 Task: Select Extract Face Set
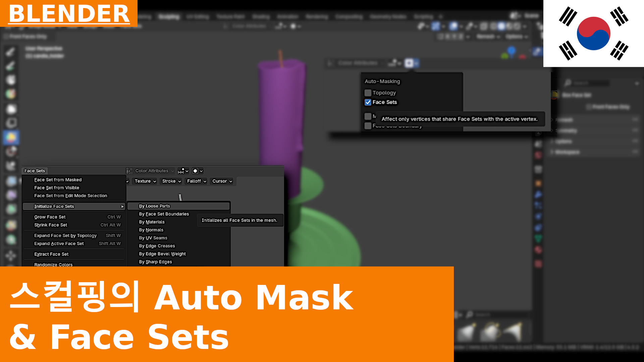(x=74, y=254)
